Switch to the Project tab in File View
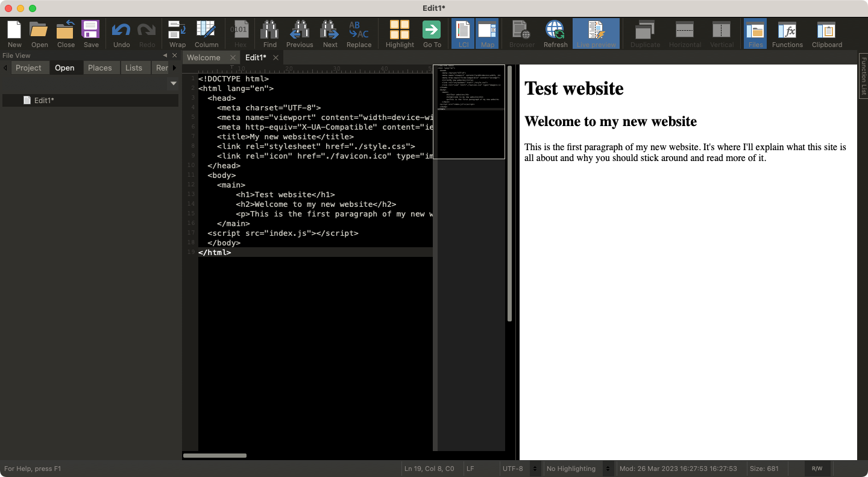868x477 pixels. [29, 68]
